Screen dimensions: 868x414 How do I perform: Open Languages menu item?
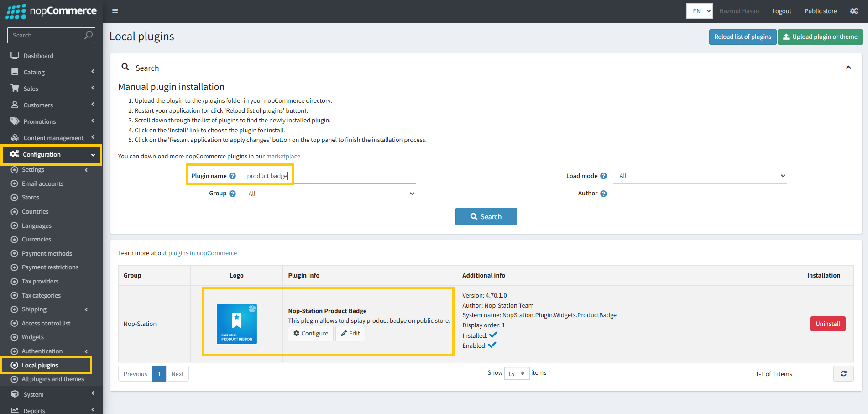(x=37, y=225)
